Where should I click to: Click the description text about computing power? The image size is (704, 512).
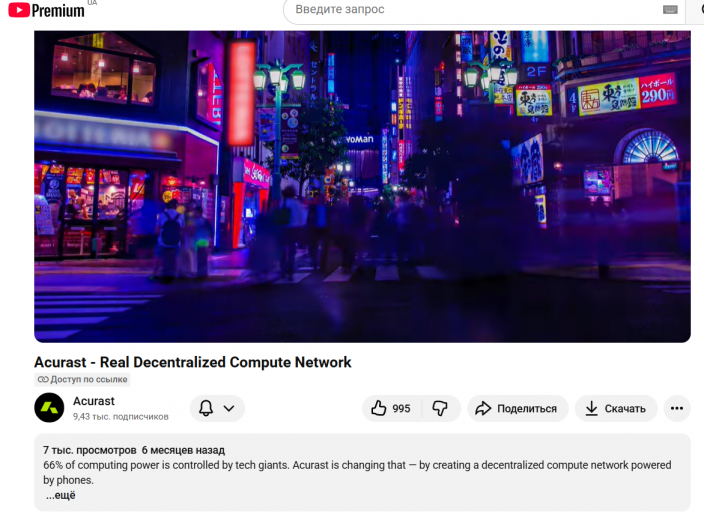click(x=357, y=472)
